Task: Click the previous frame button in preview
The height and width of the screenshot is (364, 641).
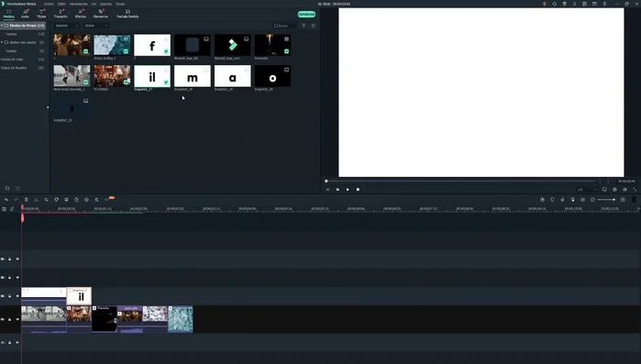Action: pos(327,190)
